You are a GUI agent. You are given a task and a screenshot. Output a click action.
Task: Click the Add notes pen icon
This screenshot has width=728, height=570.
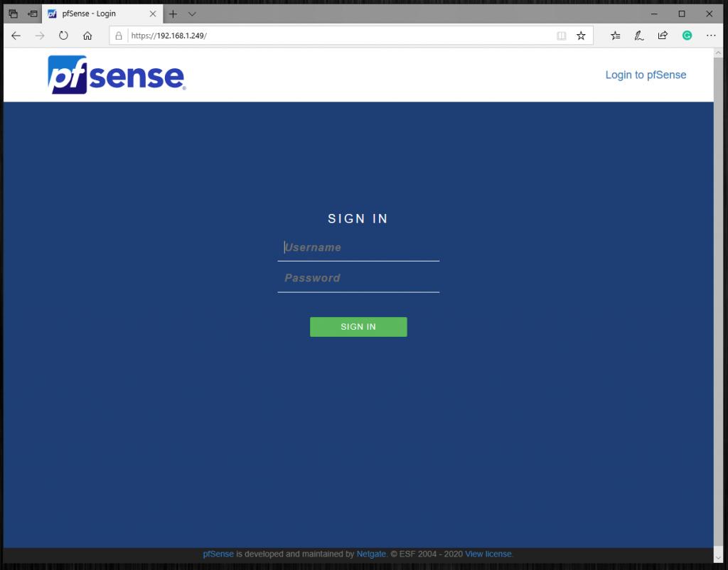[x=639, y=36]
